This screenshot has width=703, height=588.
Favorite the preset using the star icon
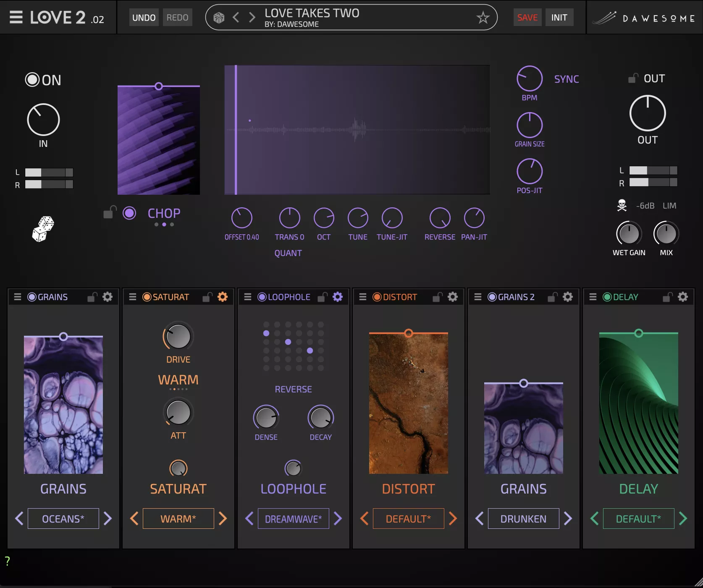(483, 17)
